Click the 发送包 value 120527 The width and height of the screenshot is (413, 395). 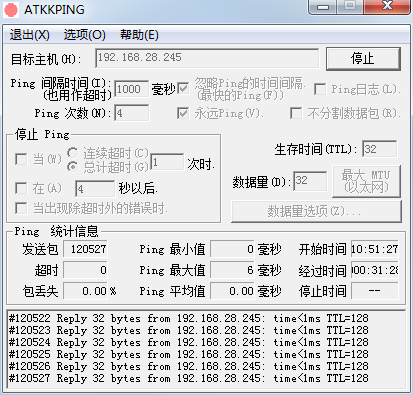85,249
